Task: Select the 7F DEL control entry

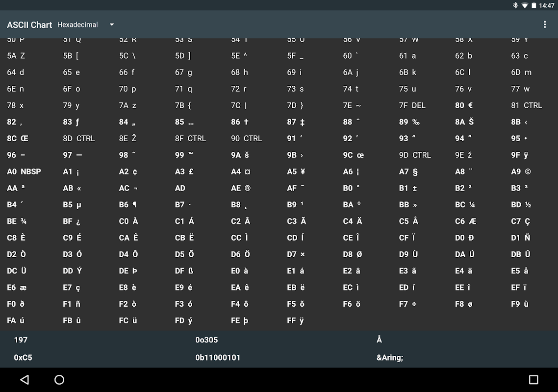Action: coord(412,105)
